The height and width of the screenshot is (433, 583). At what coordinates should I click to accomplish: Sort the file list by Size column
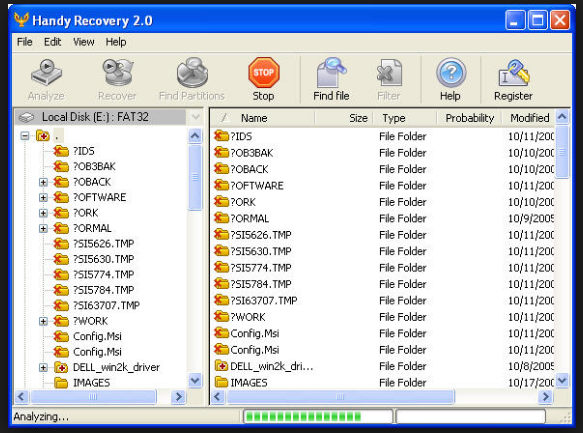(x=344, y=118)
